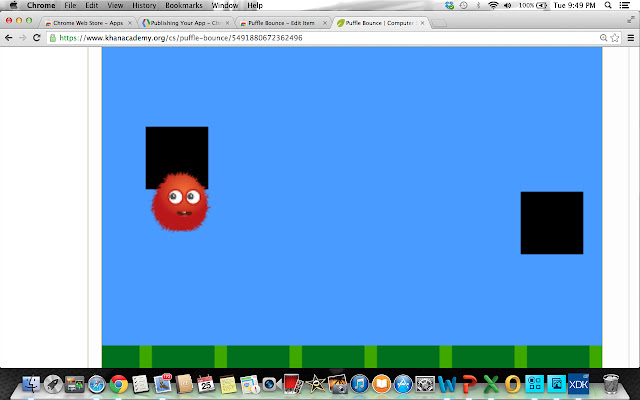Open the yellow Notes icon in the dock

click(228, 384)
